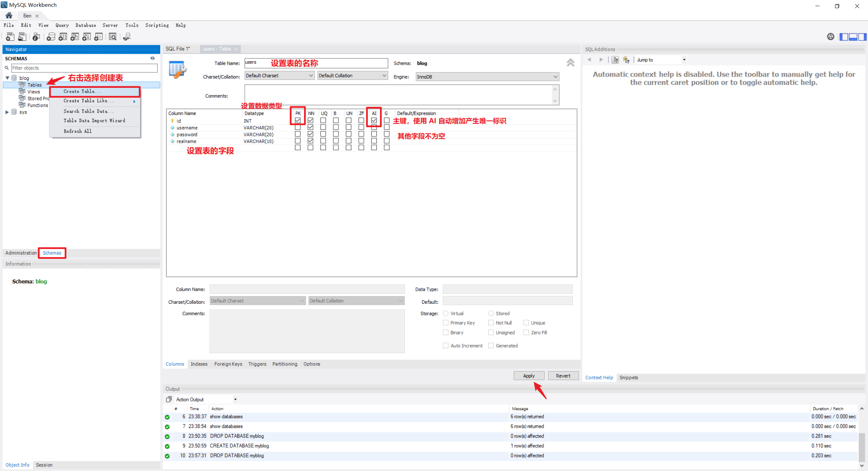This screenshot has height=471, width=868.
Task: Click the SQL File tab at top
Action: tap(178, 49)
